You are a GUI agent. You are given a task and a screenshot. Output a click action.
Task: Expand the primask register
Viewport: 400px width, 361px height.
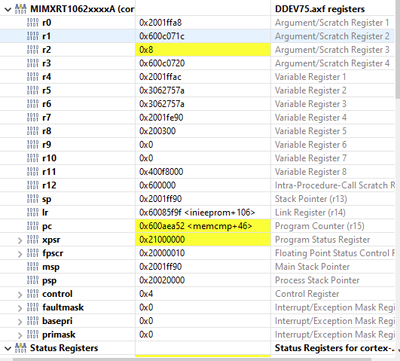[x=20, y=335]
